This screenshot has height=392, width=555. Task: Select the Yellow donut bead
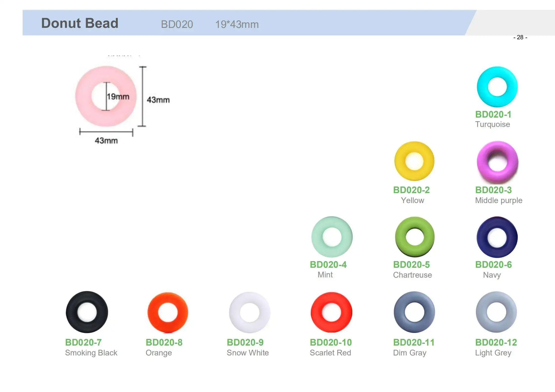(414, 161)
